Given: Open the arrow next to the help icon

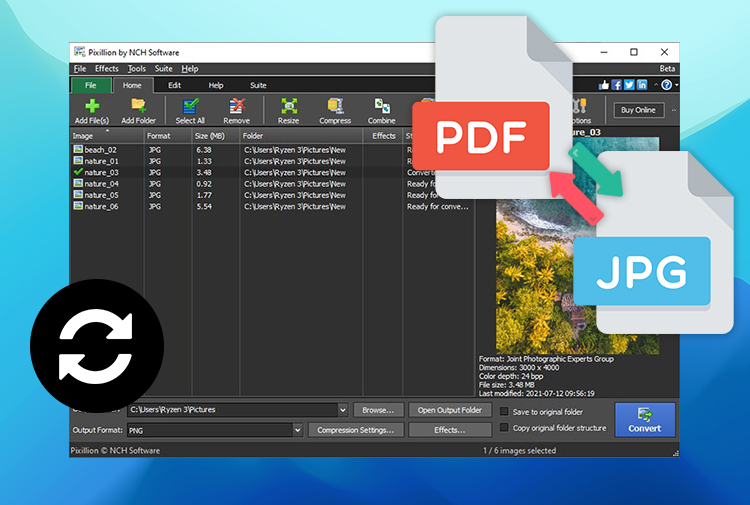Looking at the screenshot, I should 676,86.
